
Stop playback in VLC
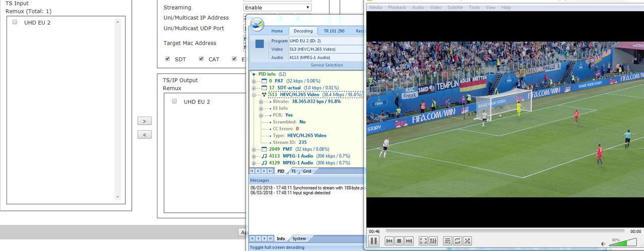pos(399,241)
